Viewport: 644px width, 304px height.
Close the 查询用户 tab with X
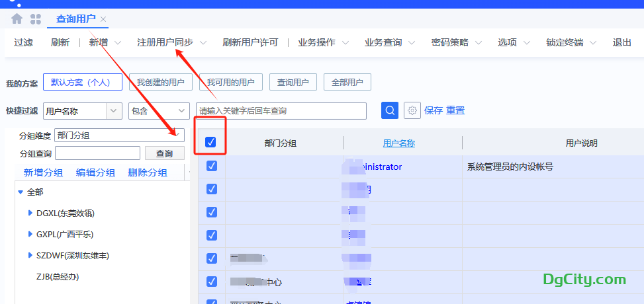103,19
